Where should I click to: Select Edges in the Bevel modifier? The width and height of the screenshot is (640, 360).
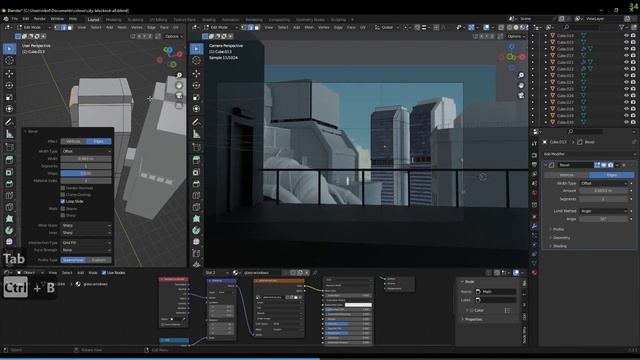click(611, 175)
